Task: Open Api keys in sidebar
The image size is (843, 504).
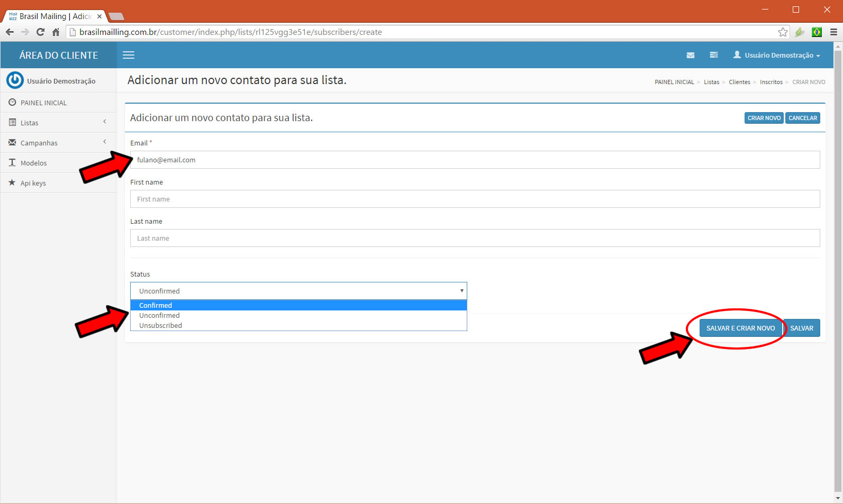Action: coord(58,183)
